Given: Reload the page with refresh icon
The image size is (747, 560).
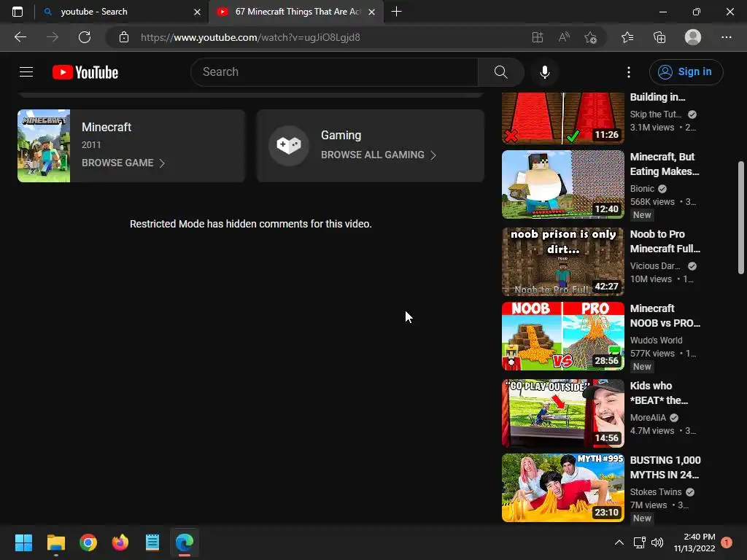Looking at the screenshot, I should 85,37.
